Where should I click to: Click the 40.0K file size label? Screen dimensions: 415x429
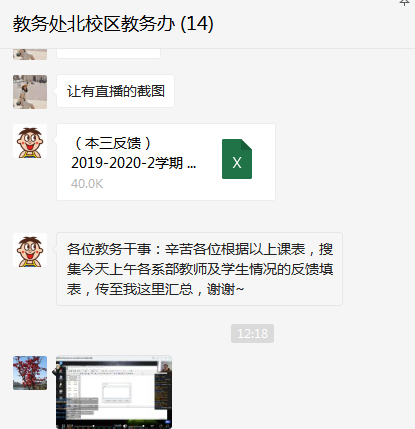pyautogui.click(x=87, y=184)
